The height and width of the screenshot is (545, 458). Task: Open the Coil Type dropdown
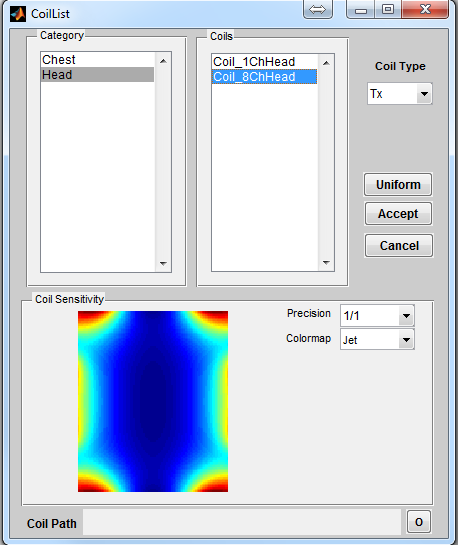coord(400,93)
